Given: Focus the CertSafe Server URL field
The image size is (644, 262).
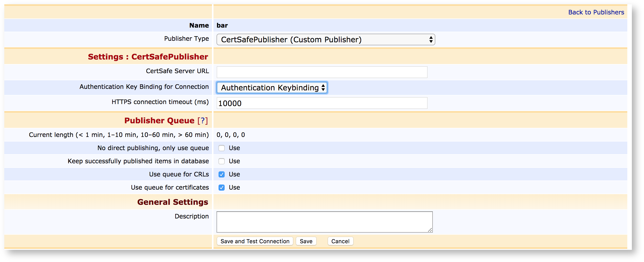Looking at the screenshot, I should pos(322,72).
